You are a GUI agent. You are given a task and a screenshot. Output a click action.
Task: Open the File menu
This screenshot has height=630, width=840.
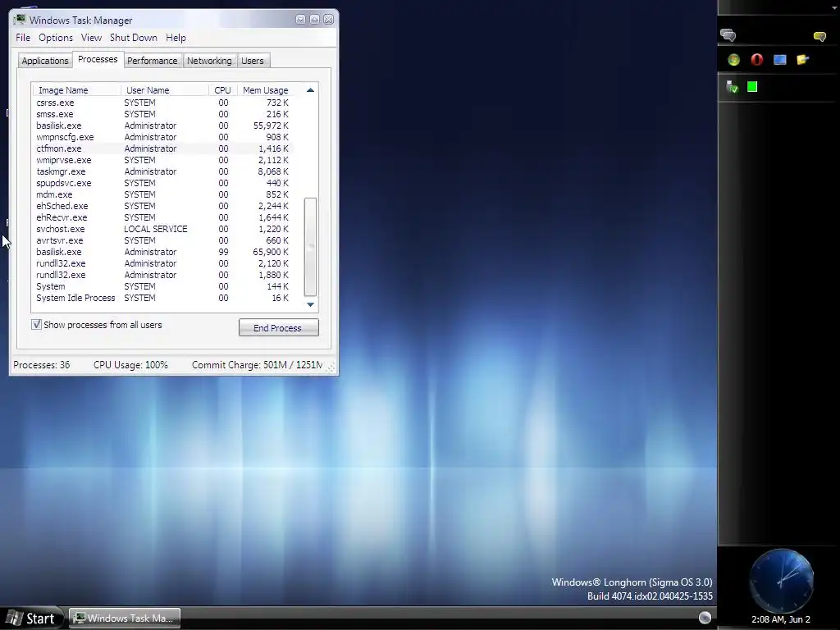[23, 38]
